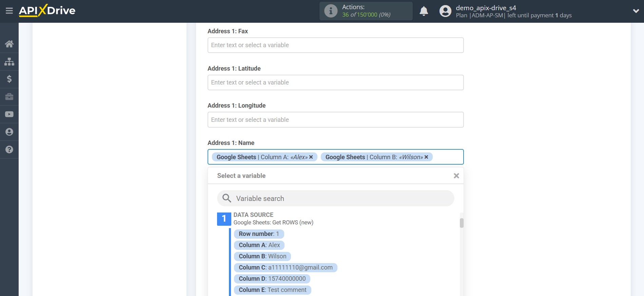Open the briefcase services icon
The height and width of the screenshot is (296, 644).
9,97
